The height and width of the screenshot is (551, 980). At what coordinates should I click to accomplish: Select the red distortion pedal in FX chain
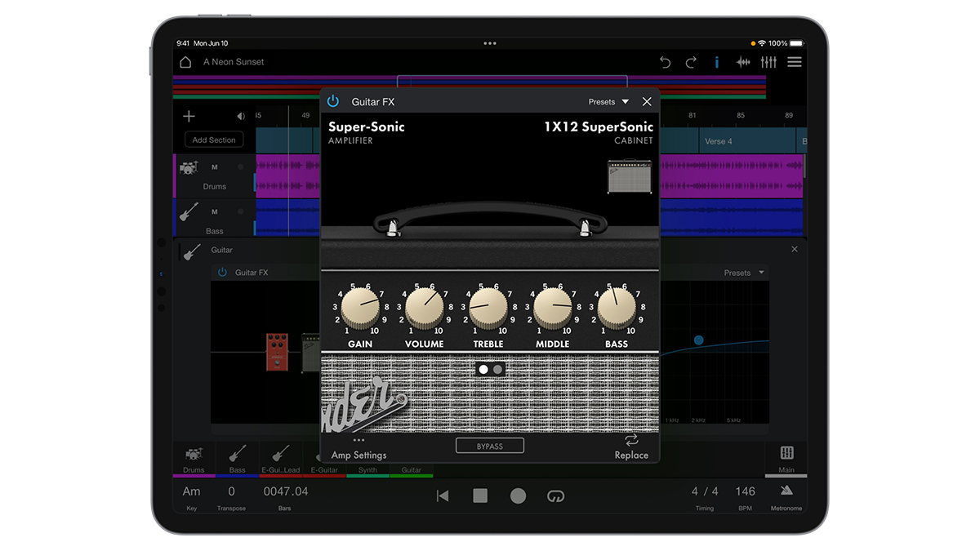click(x=278, y=352)
